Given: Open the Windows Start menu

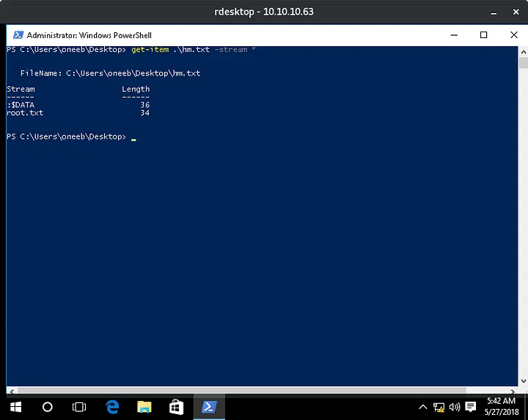Looking at the screenshot, I should 15,407.
